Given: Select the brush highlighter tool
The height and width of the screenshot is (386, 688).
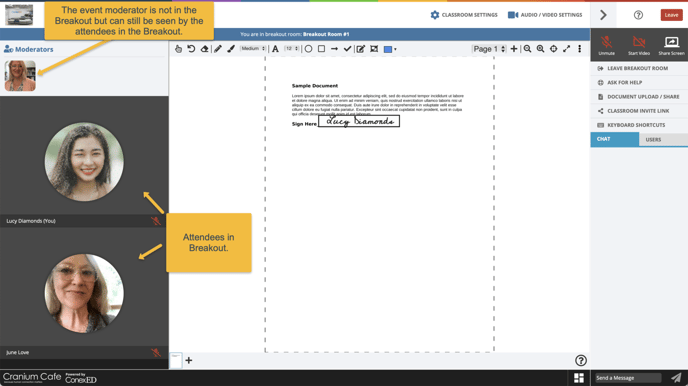Looking at the screenshot, I should [231, 49].
